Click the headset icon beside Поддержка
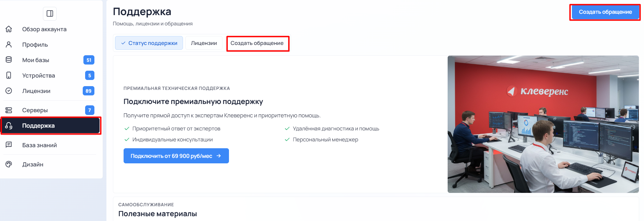Image resolution: width=644 pixels, height=221 pixels. click(9, 126)
